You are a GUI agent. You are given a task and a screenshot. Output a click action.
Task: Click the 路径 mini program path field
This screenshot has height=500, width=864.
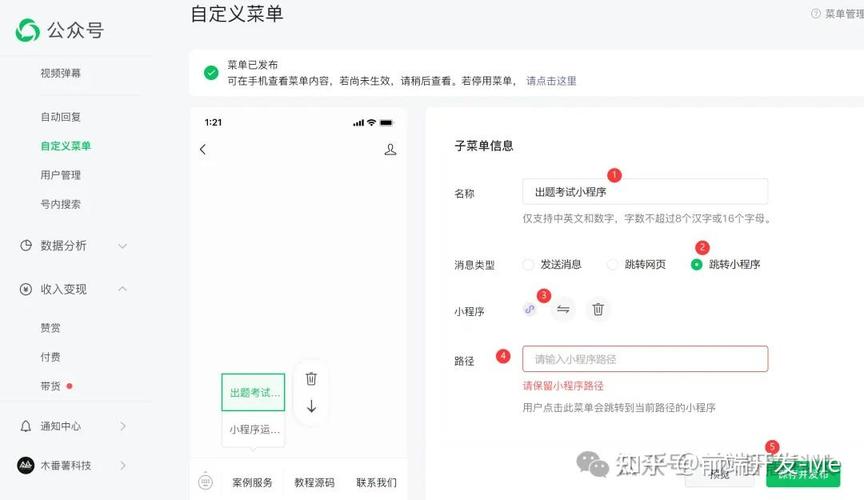click(x=645, y=359)
